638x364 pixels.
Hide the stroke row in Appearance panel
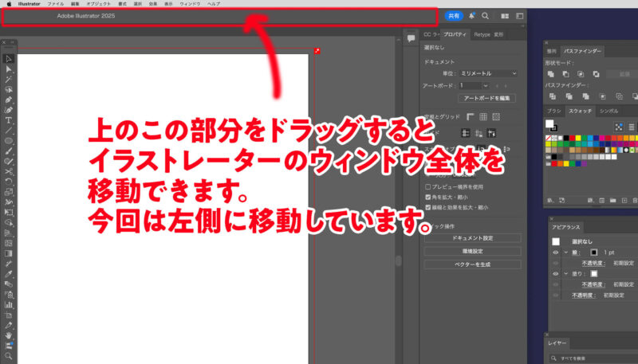click(555, 252)
